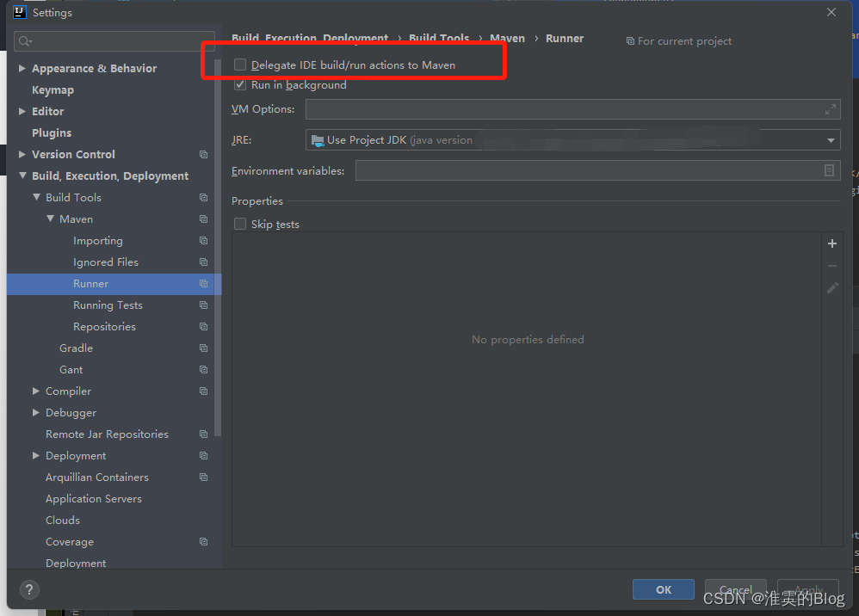Image resolution: width=859 pixels, height=616 pixels.
Task: Click Maven in the breadcrumb path
Action: tap(507, 39)
